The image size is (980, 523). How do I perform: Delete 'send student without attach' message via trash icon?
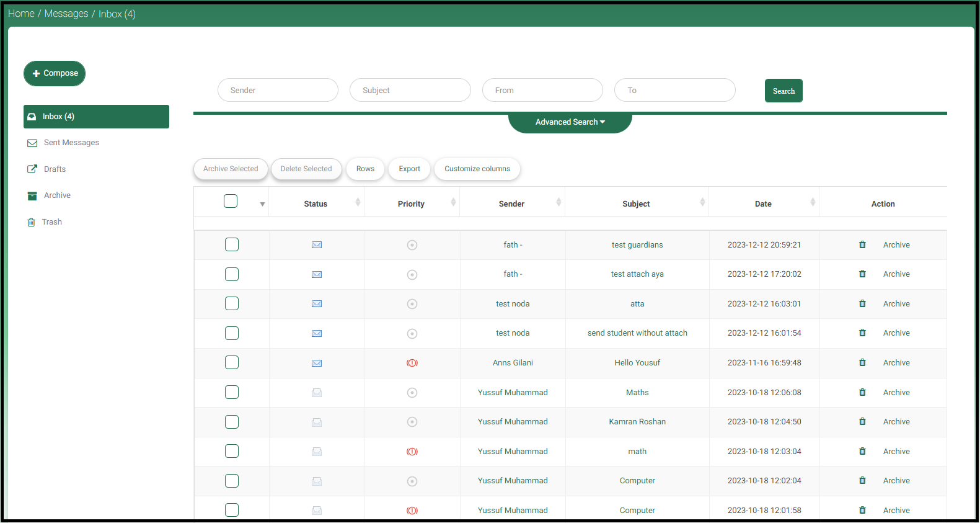click(x=862, y=333)
